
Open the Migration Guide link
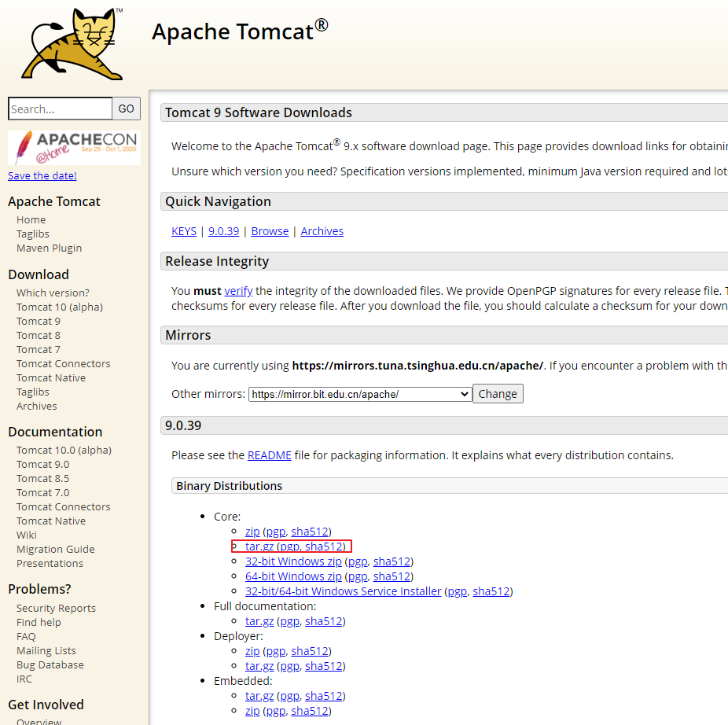point(56,549)
